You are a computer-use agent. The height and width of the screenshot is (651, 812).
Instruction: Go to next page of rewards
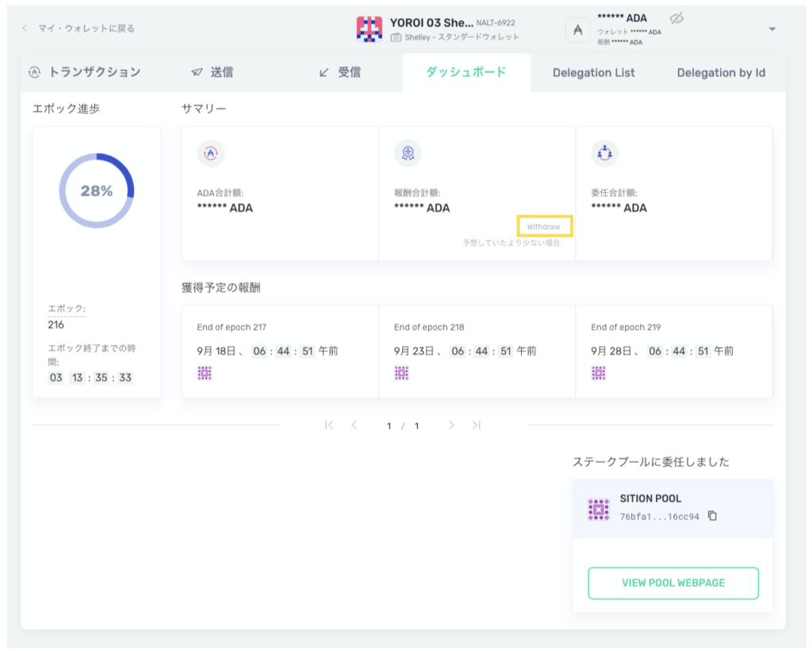point(451,425)
